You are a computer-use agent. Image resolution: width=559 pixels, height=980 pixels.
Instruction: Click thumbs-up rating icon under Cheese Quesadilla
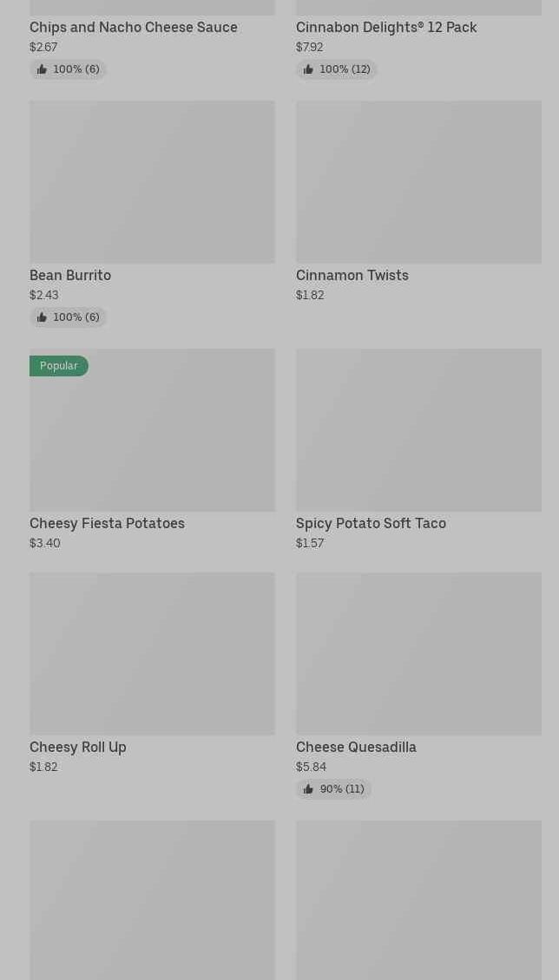[308, 789]
